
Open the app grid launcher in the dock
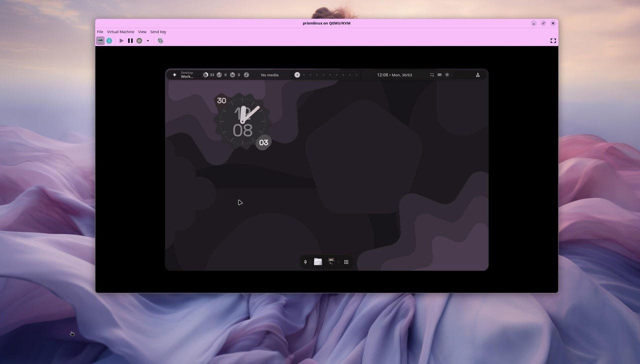tap(346, 261)
